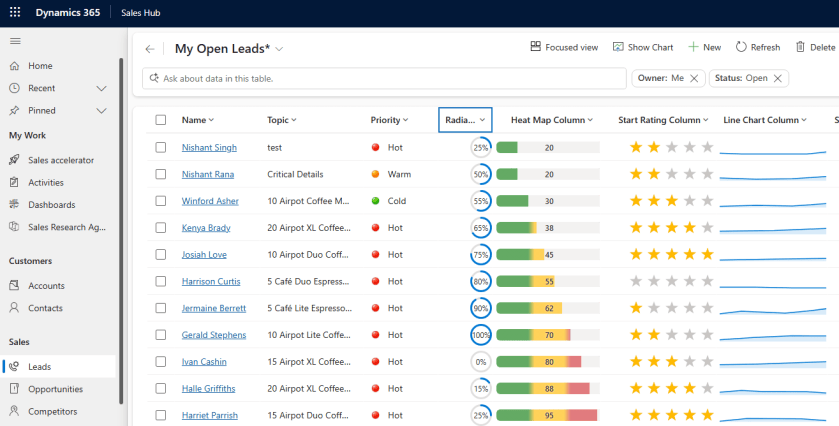Click the star rating for Harrison Curtis
This screenshot has width=839, height=426.
tap(672, 281)
